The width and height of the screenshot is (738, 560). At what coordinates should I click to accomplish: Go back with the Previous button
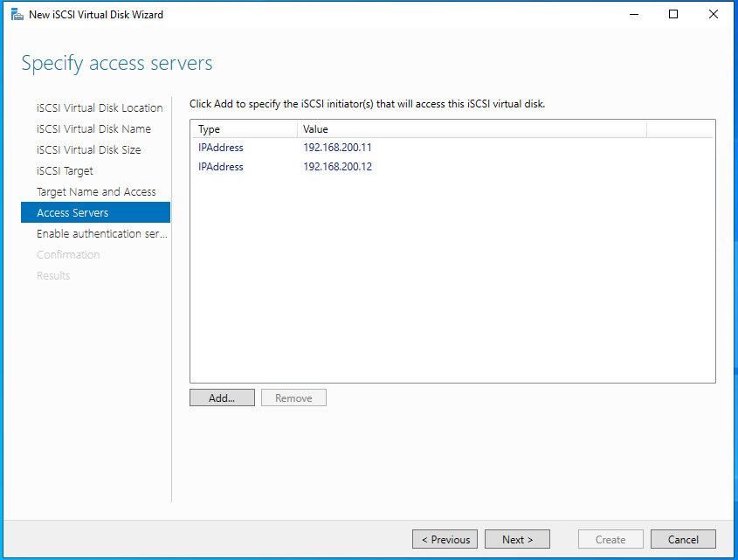click(x=445, y=539)
